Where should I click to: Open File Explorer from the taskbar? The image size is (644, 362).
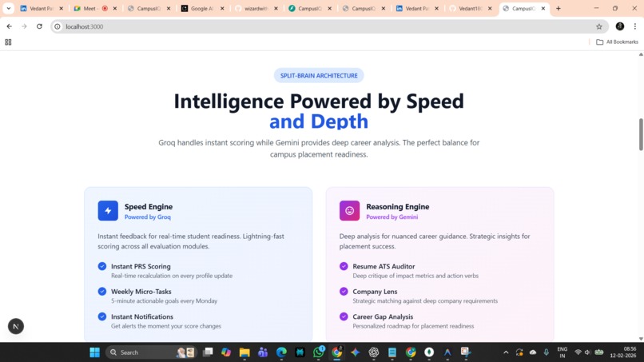coord(244,352)
